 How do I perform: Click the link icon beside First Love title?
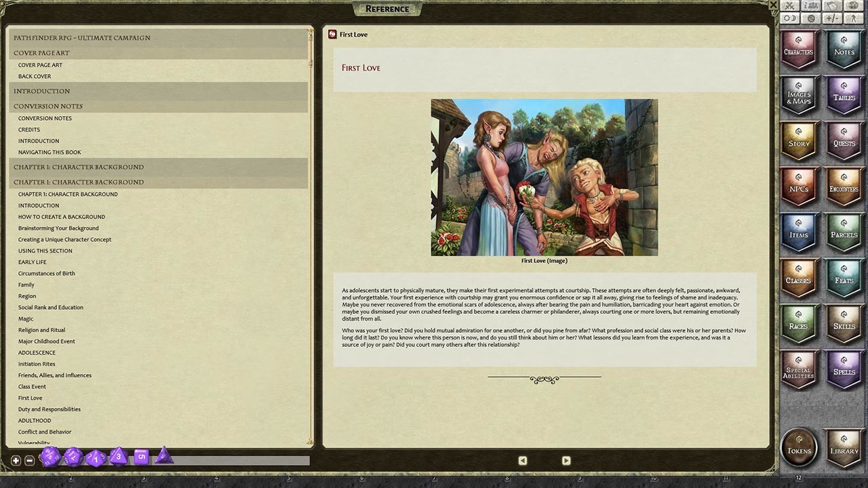332,35
